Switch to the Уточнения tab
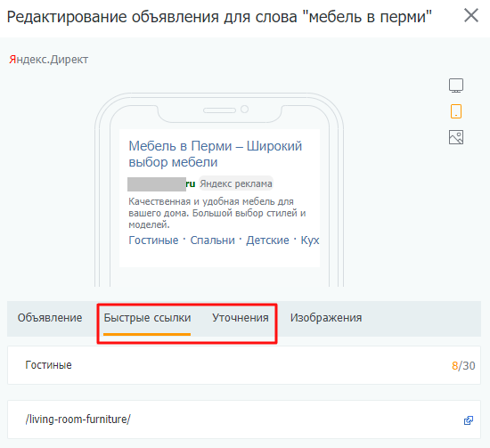Viewport: 490px width, 448px height. [241, 318]
